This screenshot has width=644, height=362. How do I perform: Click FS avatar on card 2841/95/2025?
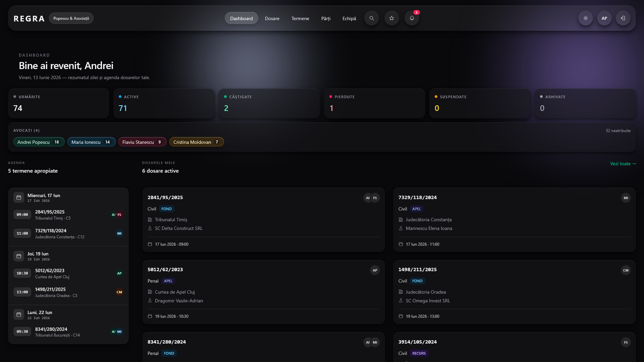[x=375, y=198]
